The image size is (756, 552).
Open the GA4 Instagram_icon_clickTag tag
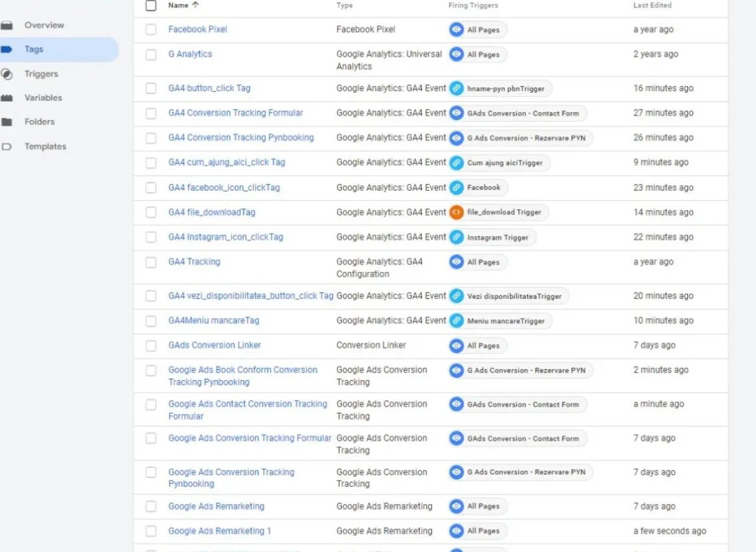click(226, 237)
